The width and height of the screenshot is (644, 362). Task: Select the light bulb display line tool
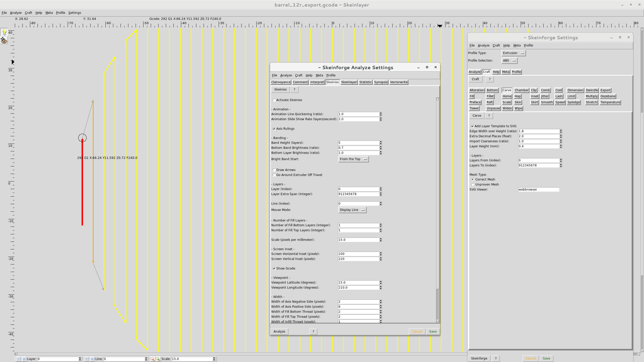[x=4, y=32]
